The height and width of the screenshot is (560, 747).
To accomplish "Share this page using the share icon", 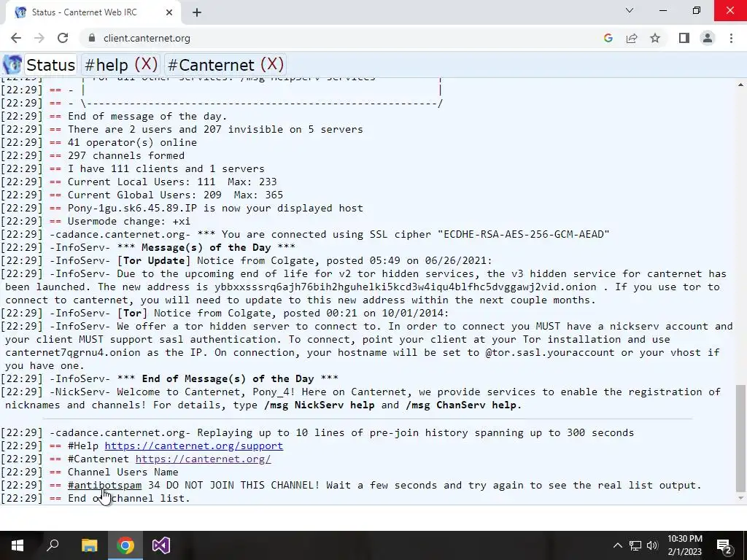I will click(x=632, y=38).
